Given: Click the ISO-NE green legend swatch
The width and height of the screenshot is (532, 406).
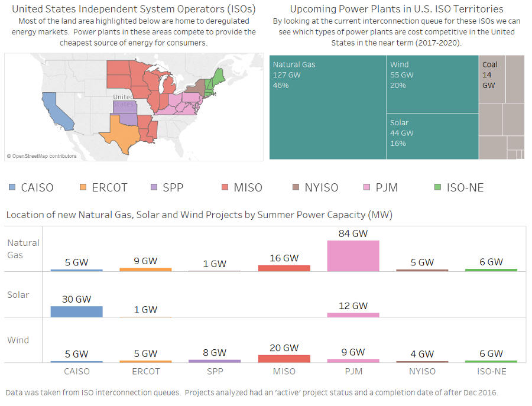Looking at the screenshot, I should pyautogui.click(x=437, y=188).
